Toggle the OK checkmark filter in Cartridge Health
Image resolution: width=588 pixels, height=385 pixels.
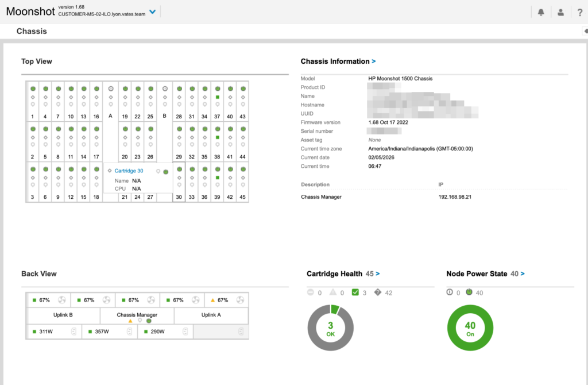pos(355,292)
